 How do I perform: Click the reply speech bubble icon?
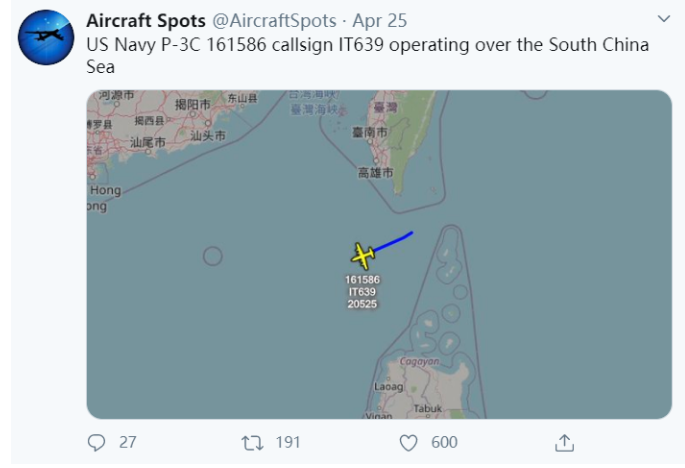(97, 442)
